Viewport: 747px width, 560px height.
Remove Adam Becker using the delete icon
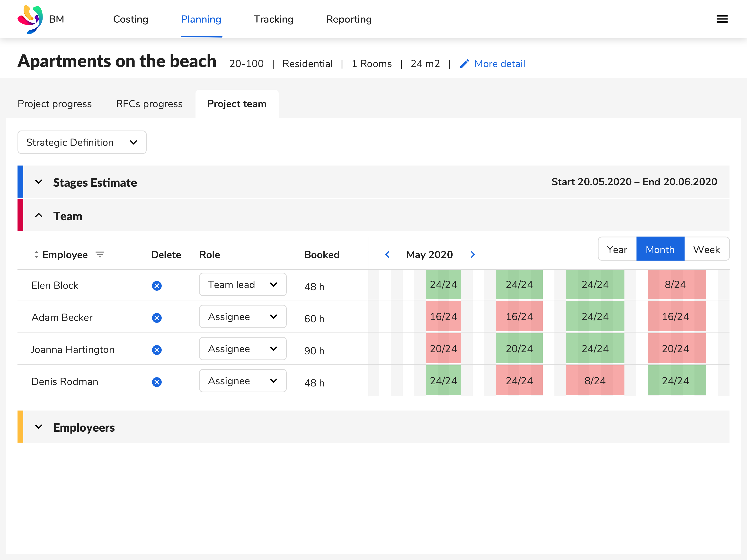[157, 318]
